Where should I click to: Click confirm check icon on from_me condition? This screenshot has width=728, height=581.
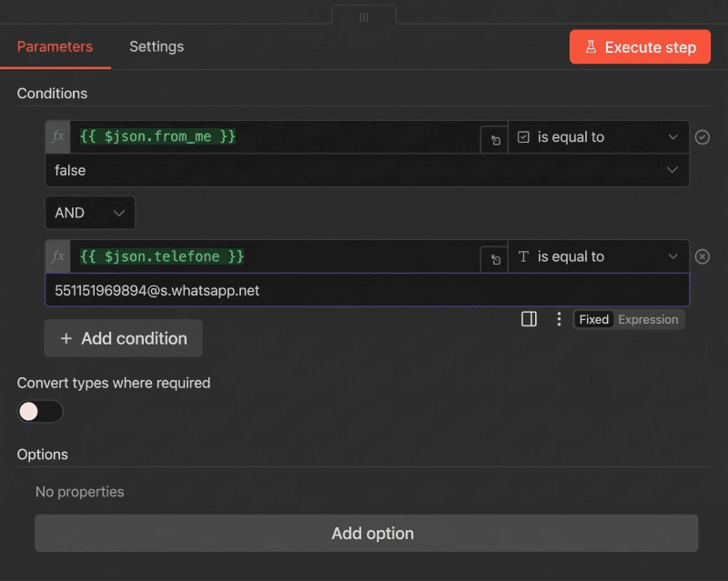[702, 137]
